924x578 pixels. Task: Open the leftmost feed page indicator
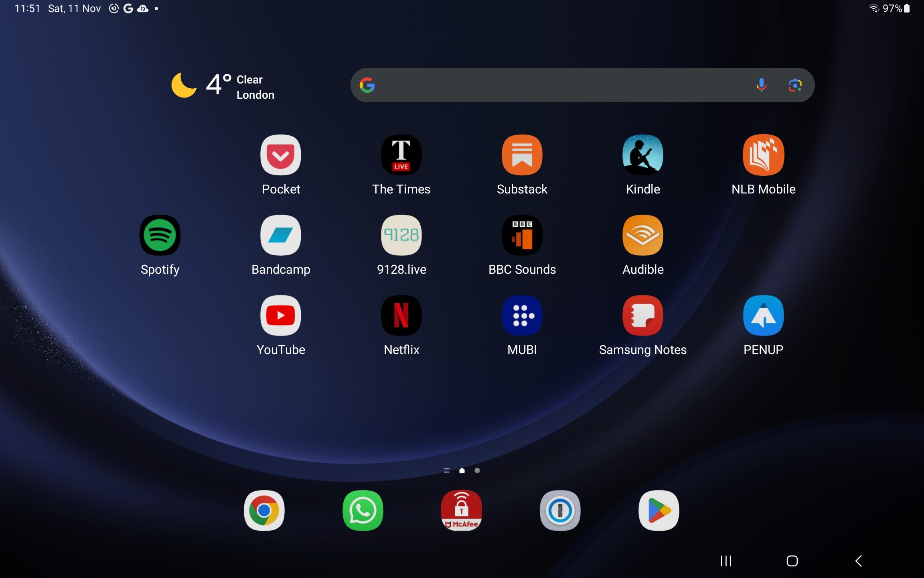click(447, 470)
